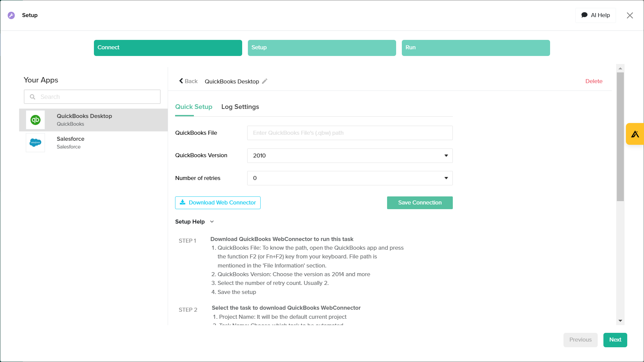Click Download Web Connector button
The width and height of the screenshot is (644, 362).
coord(218,202)
